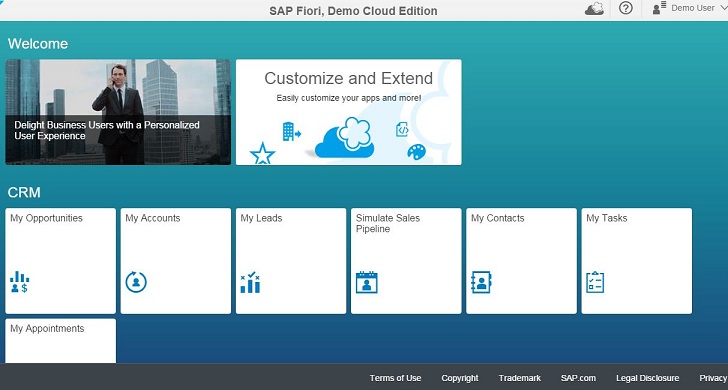728x390 pixels.
Task: Click the cloud icon in the header
Action: 594,8
